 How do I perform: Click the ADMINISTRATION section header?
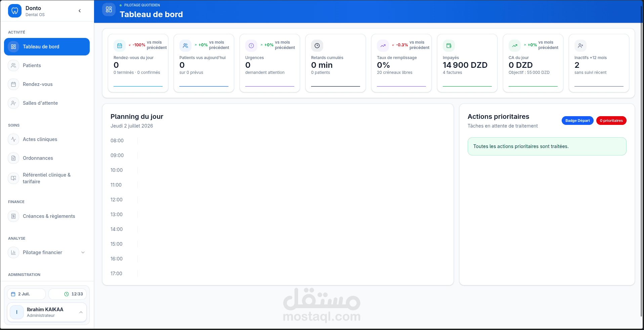click(24, 275)
